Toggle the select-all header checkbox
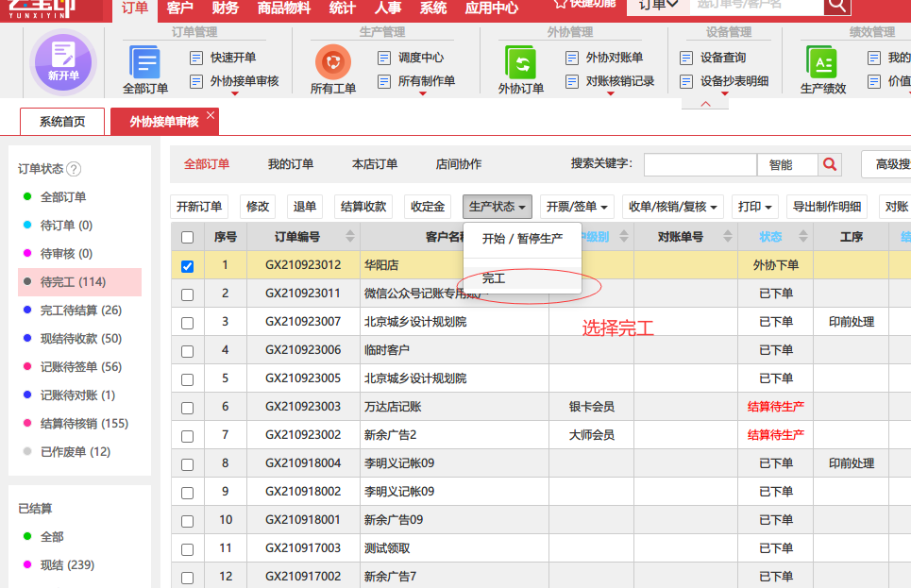The image size is (911, 588). click(x=187, y=237)
